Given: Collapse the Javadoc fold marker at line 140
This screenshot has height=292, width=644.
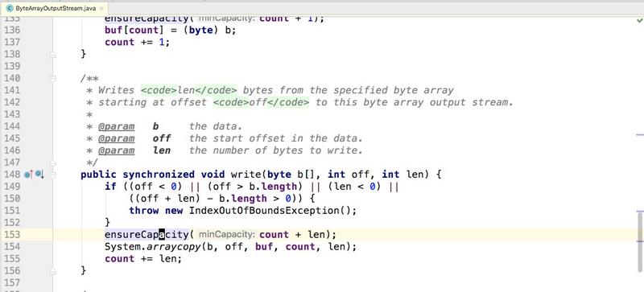Looking at the screenshot, I should 52,79.
